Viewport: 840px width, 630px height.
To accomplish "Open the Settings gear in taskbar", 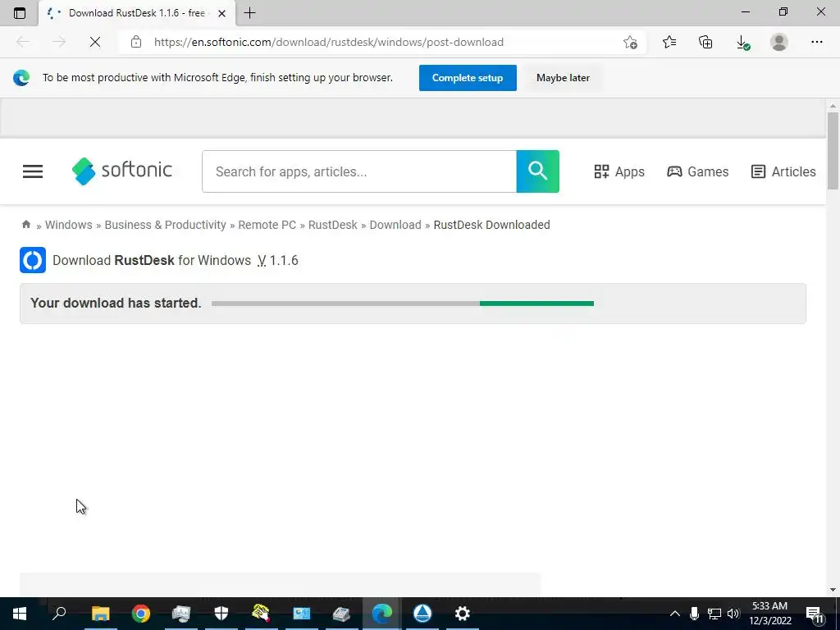I will 463,614.
